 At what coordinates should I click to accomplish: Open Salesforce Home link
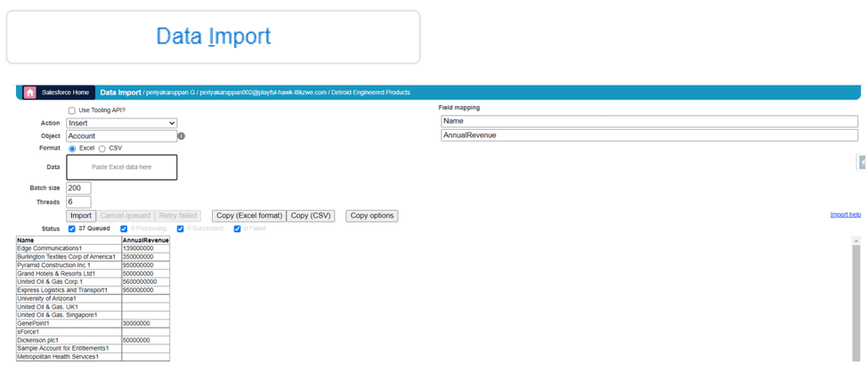click(x=65, y=93)
